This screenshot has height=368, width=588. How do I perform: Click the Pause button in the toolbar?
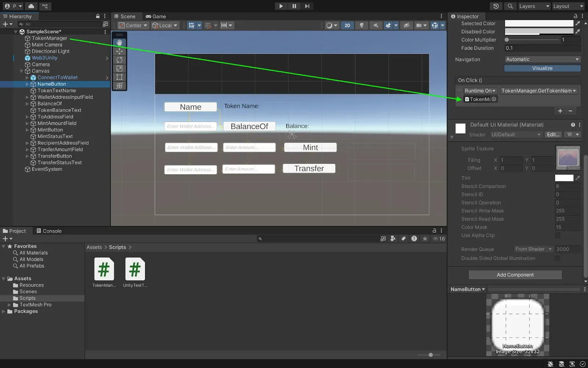pos(294,6)
